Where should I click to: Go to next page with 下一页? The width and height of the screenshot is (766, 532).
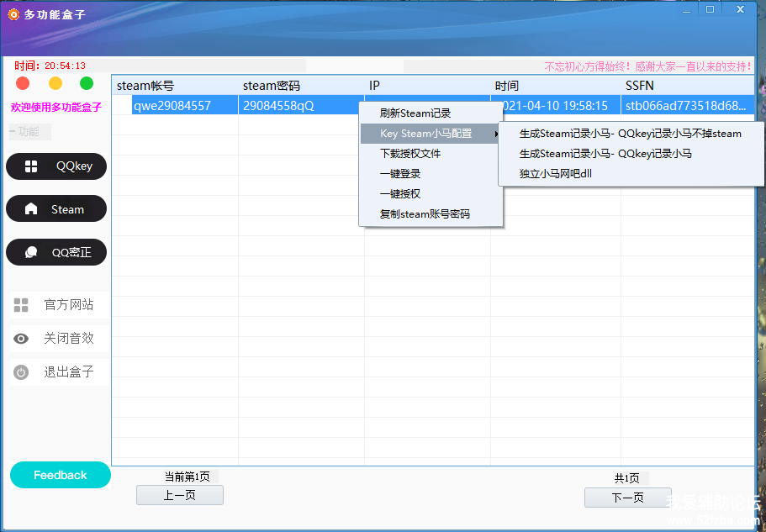pyautogui.click(x=627, y=498)
